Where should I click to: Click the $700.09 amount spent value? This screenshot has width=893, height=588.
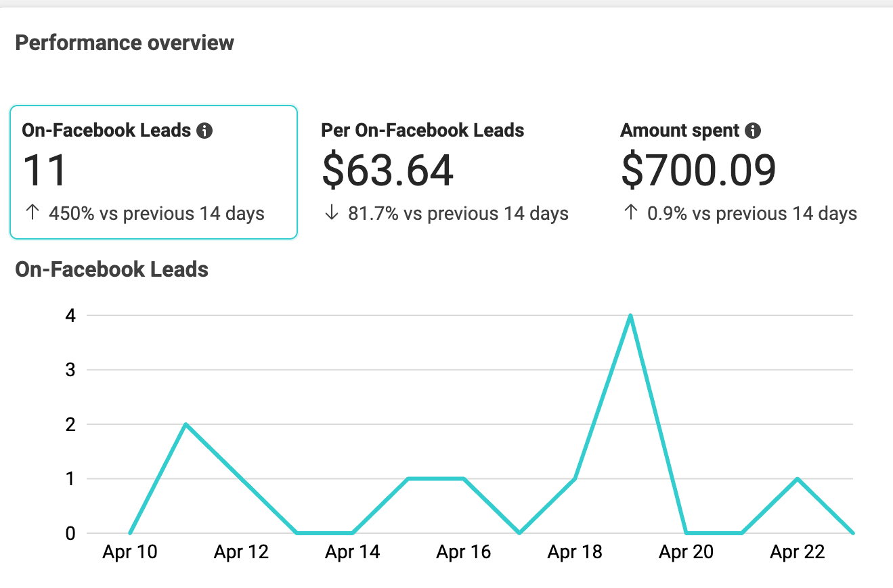click(x=698, y=171)
